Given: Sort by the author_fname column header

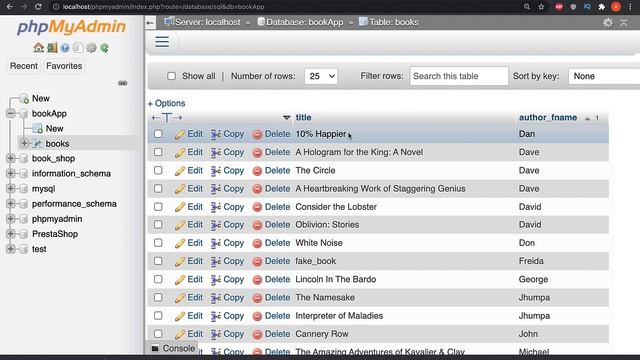Looking at the screenshot, I should (x=548, y=118).
